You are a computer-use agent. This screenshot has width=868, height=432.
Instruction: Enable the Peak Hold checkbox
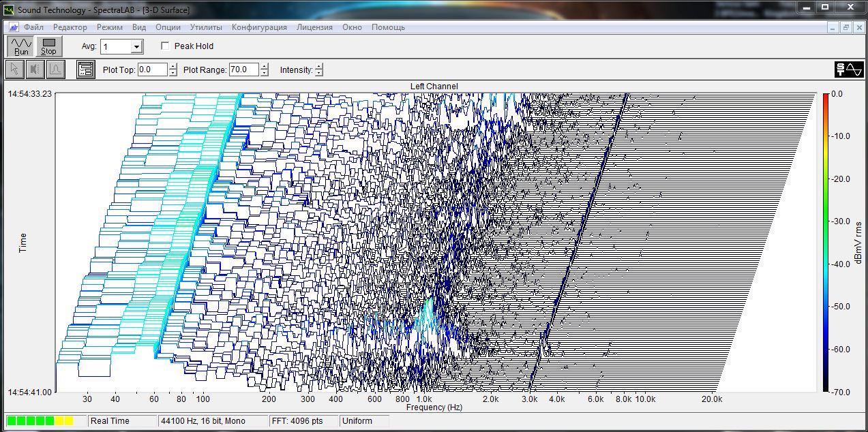click(165, 46)
